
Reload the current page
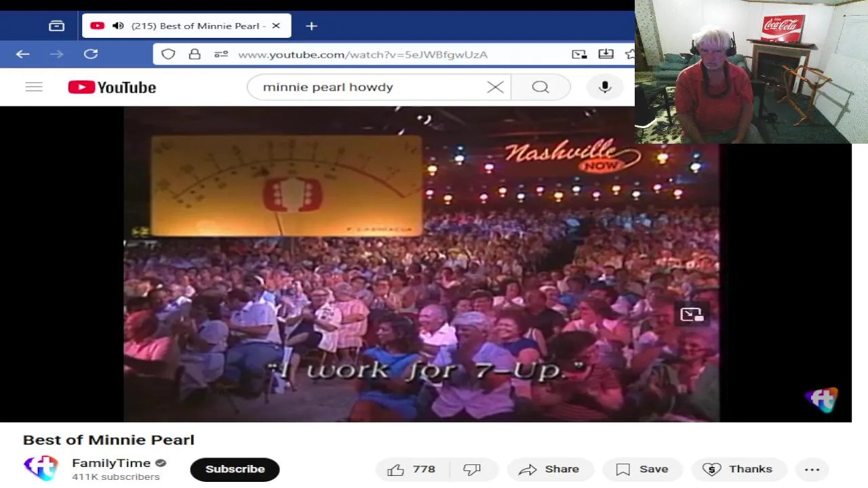[x=91, y=54]
